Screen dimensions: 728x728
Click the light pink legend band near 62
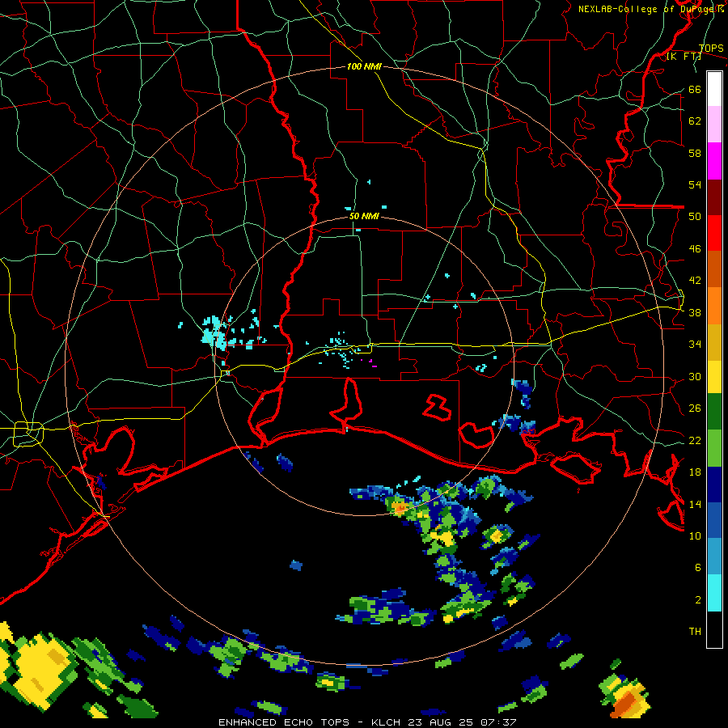pos(714,124)
